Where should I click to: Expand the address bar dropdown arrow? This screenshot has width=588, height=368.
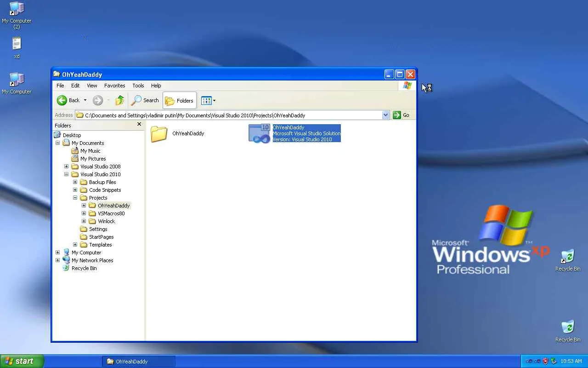coord(386,115)
